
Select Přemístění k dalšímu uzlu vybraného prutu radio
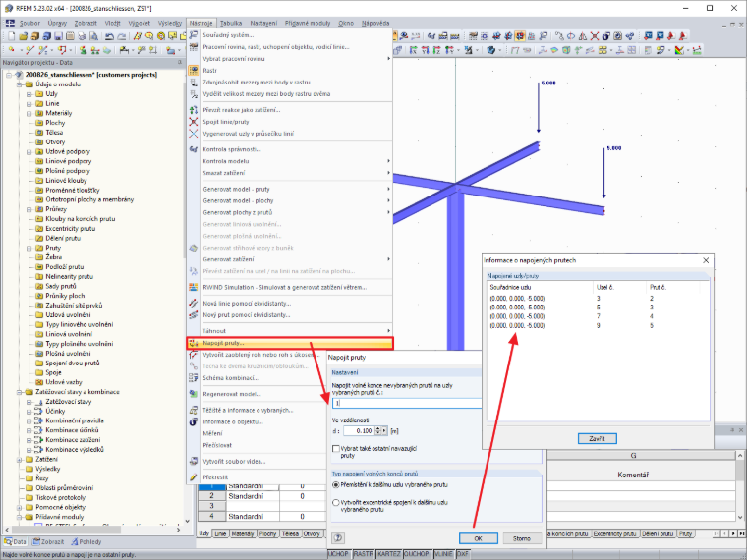point(336,484)
